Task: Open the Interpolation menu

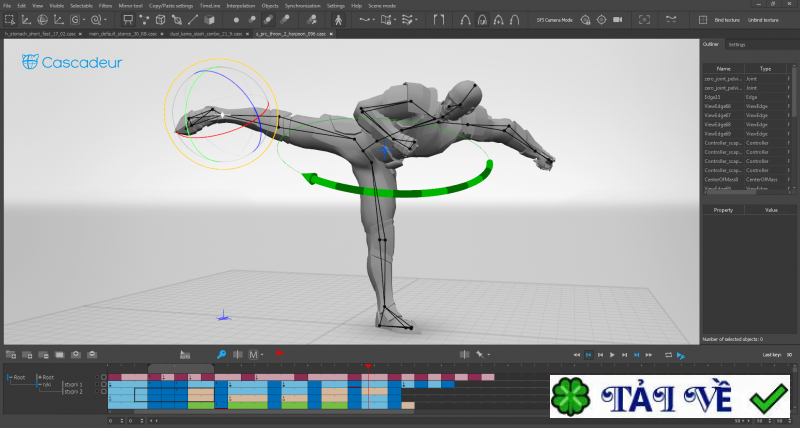Action: (x=239, y=5)
